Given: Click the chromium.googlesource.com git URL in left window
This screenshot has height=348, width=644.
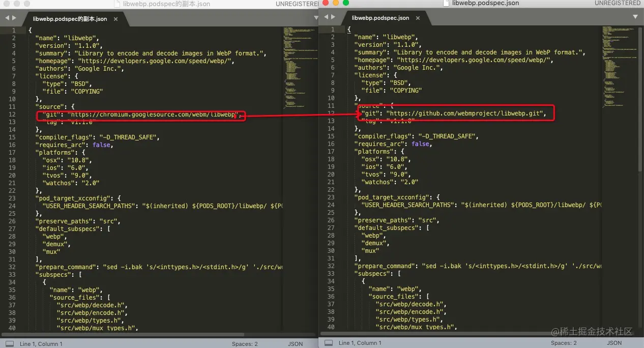Looking at the screenshot, I should pyautogui.click(x=153, y=114).
